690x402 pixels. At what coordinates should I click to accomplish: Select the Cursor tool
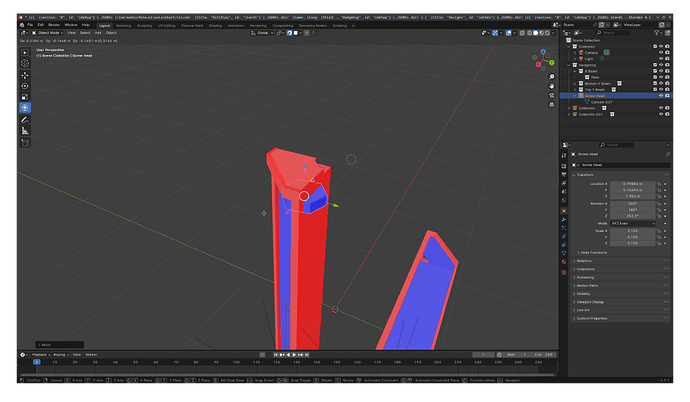click(x=25, y=63)
